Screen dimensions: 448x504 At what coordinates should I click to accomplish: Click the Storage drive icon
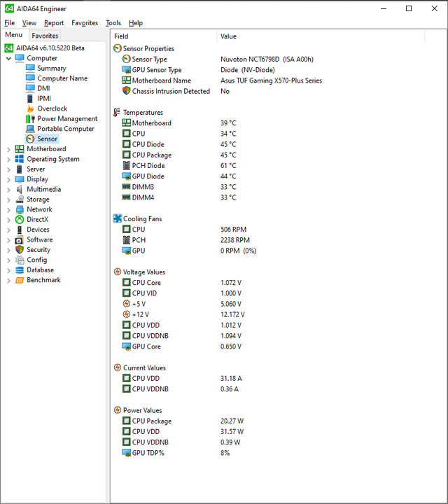(20, 199)
